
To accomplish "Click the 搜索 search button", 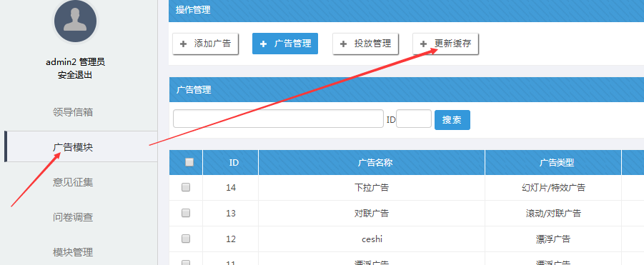I will [452, 120].
